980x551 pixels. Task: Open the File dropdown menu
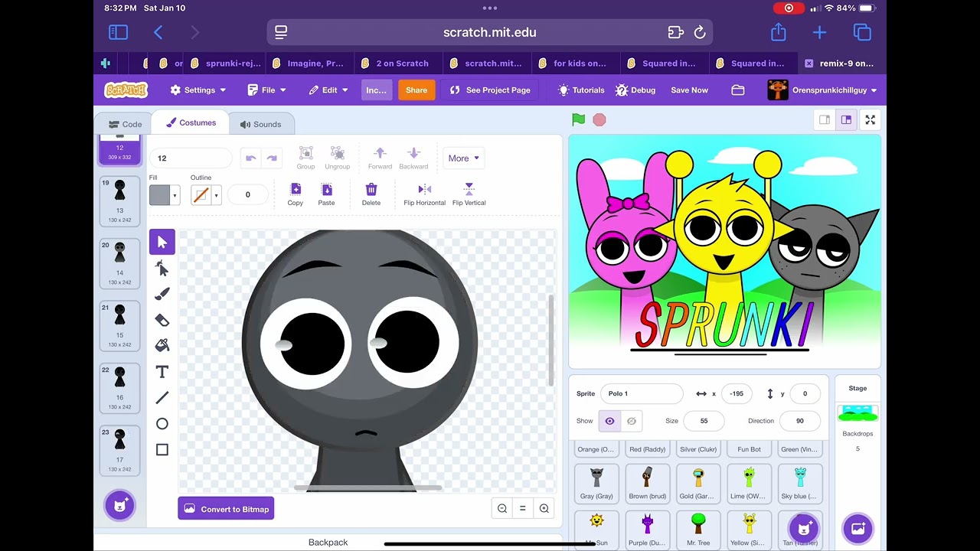tap(267, 90)
